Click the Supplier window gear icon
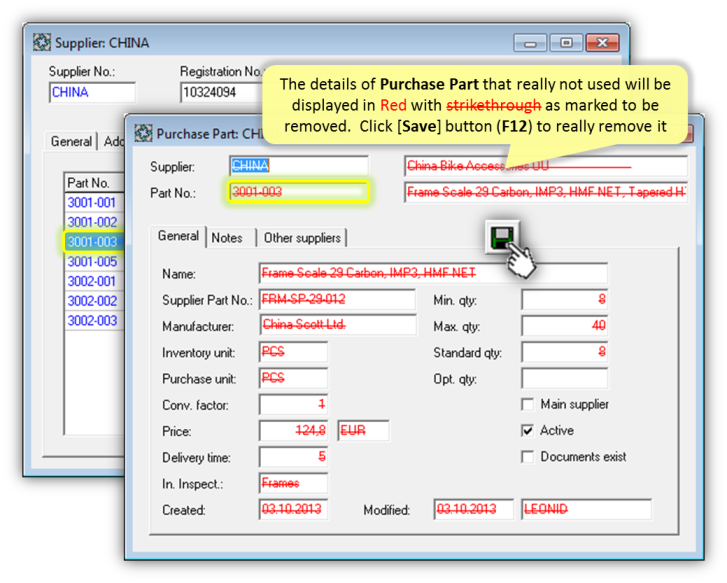The width and height of the screenshot is (727, 583). [42, 43]
